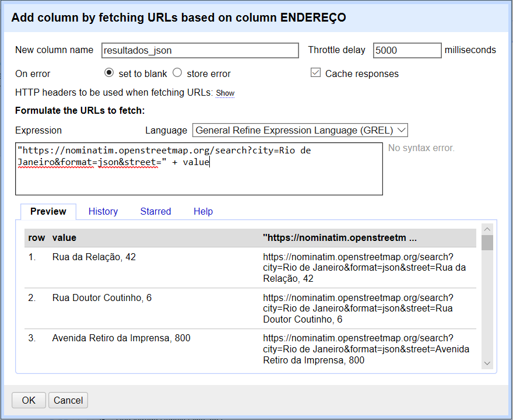Switch to the Preview tab
Image resolution: width=513 pixels, height=420 pixels.
[48, 211]
